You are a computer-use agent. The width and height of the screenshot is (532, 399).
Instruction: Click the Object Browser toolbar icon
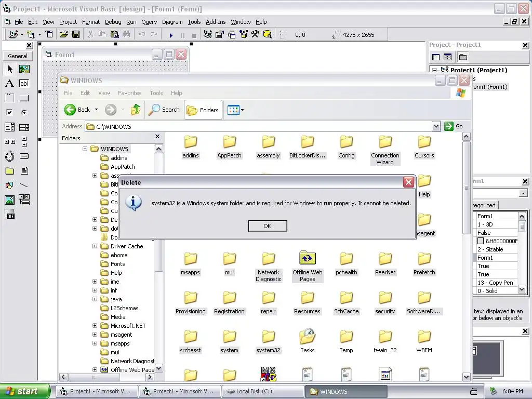click(x=244, y=35)
